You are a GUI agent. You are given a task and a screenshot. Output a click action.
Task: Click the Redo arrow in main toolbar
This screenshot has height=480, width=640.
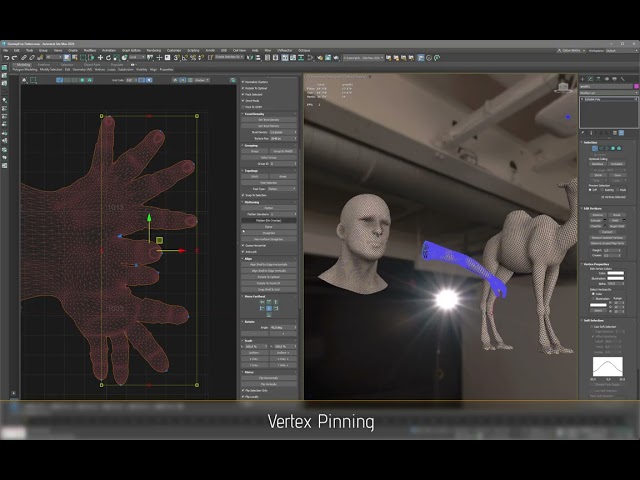15,58
